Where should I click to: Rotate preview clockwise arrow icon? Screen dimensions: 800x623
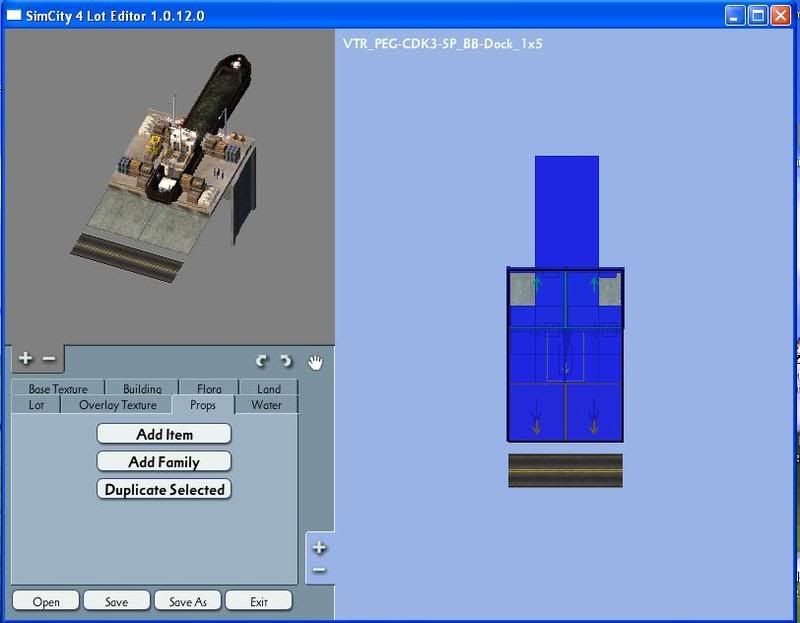click(262, 361)
